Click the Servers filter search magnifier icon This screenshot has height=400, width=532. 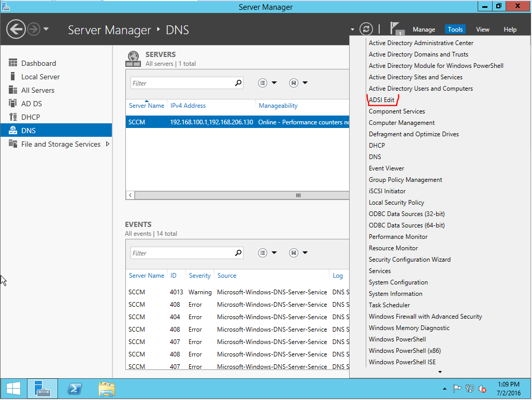click(x=238, y=83)
